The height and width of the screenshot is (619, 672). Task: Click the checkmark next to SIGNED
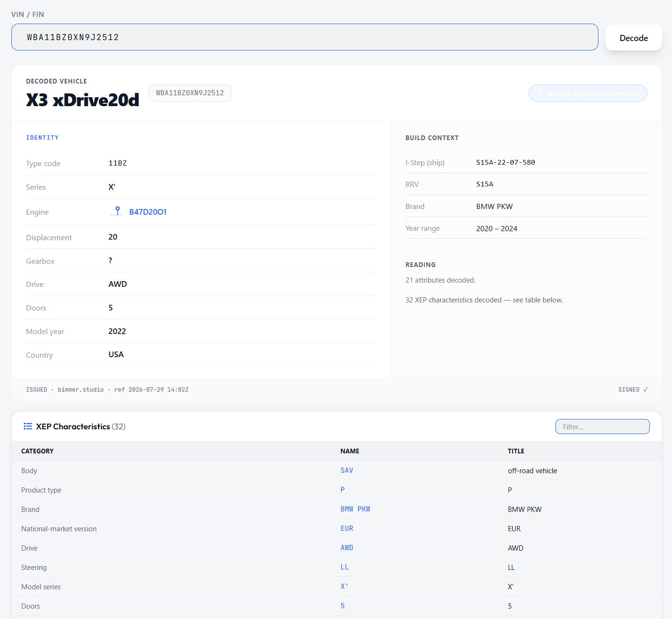point(646,390)
